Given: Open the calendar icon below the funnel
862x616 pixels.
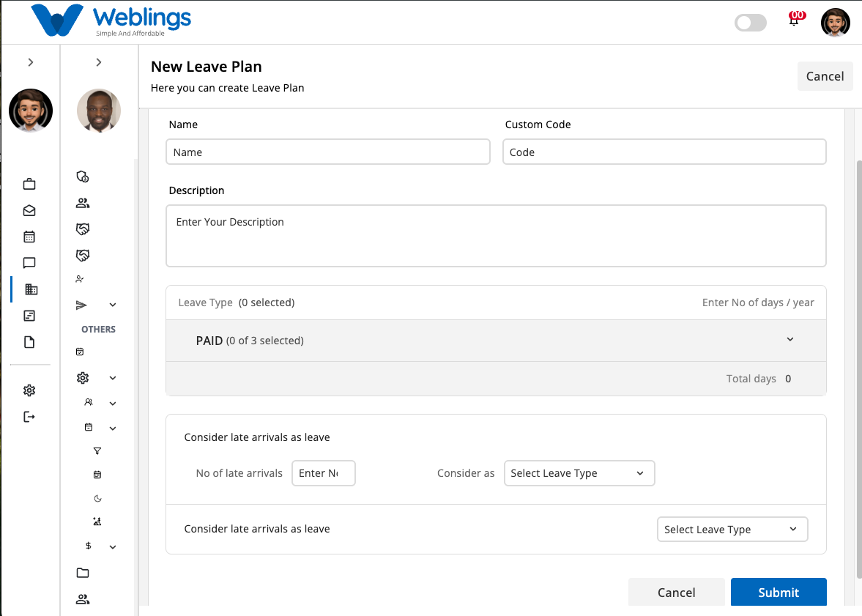Looking at the screenshot, I should tap(97, 475).
